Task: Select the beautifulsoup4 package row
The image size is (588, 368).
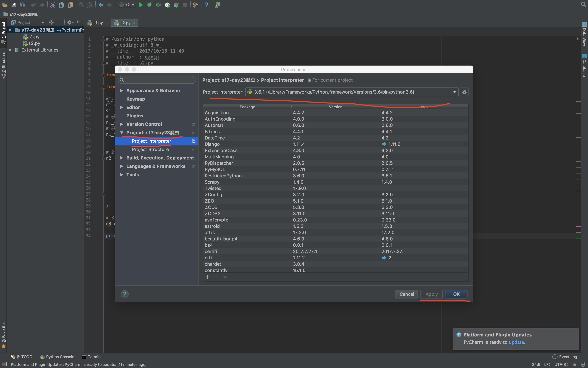Action: point(335,239)
